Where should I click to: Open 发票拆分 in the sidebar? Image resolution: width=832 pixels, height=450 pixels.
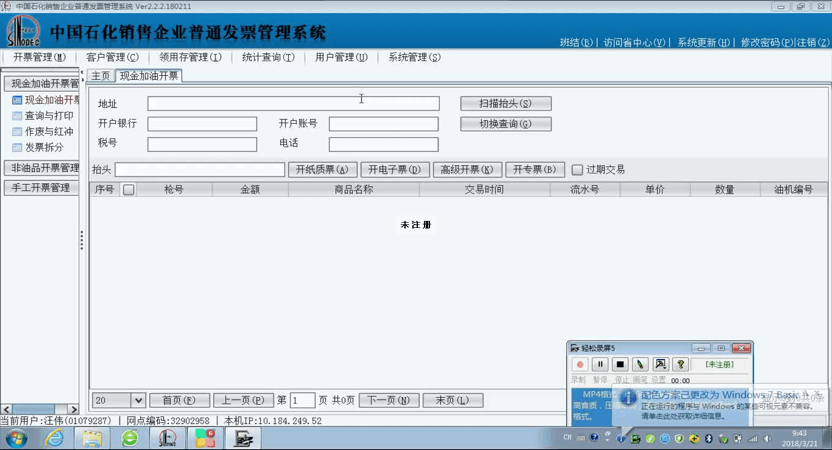[x=44, y=147]
